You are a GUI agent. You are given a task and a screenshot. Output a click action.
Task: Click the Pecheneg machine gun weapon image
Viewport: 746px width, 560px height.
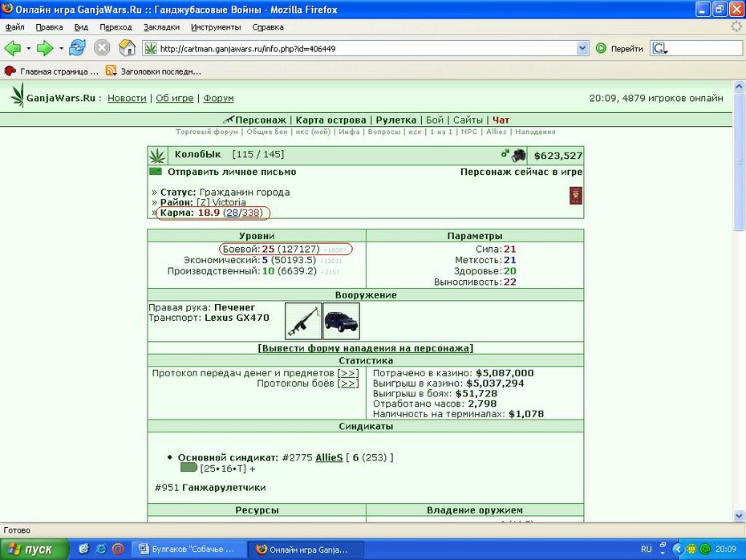click(x=303, y=321)
